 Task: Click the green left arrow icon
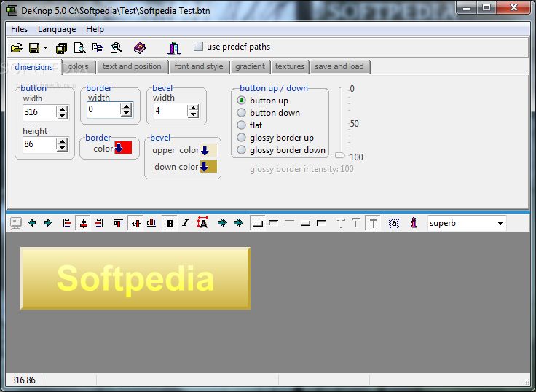[32, 223]
